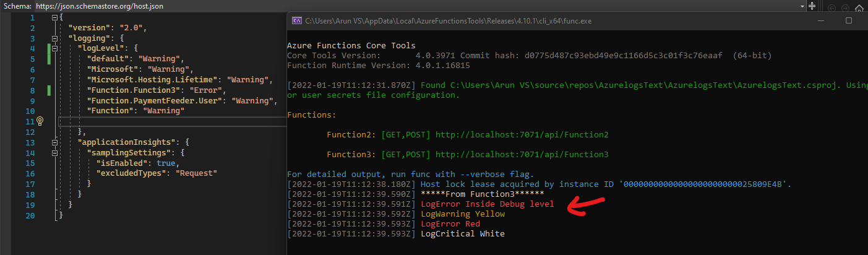This screenshot has height=255, width=868.
Task: Click "LogCritical White" console line
Action: point(463,233)
